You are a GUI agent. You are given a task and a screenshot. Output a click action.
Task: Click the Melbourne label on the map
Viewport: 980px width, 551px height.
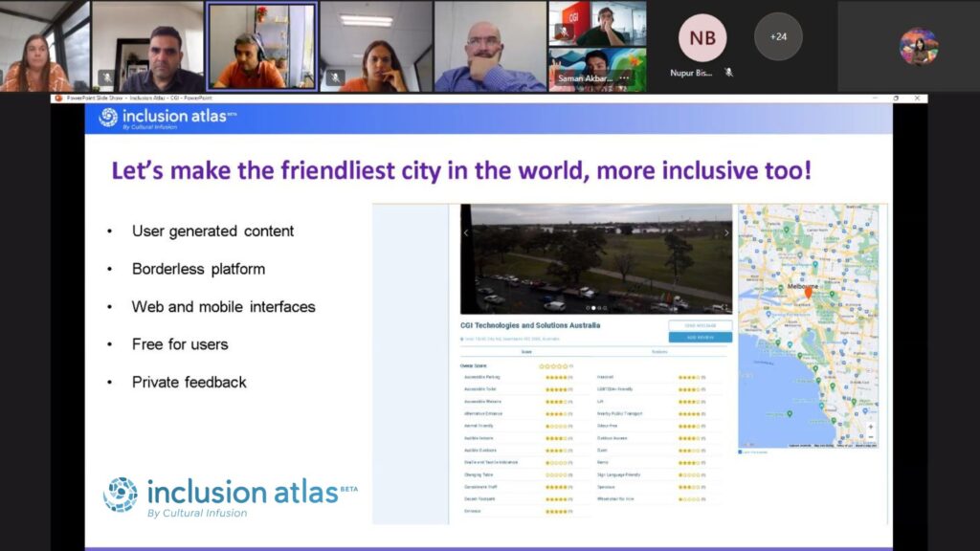[x=803, y=286]
